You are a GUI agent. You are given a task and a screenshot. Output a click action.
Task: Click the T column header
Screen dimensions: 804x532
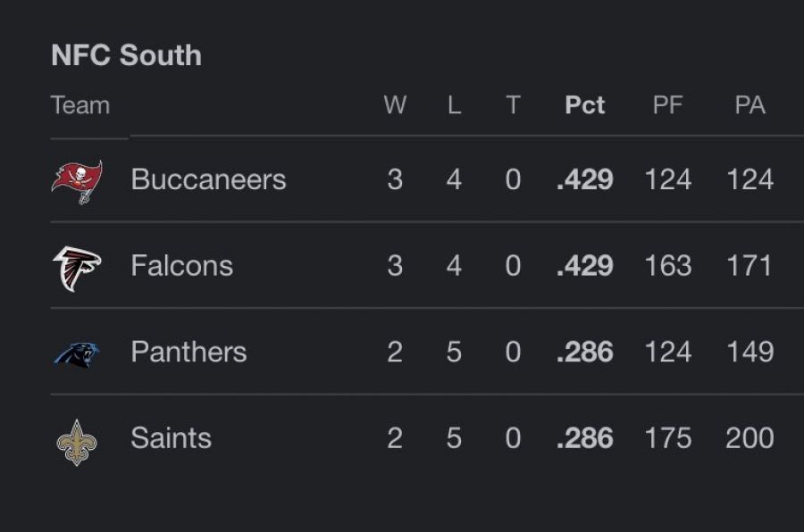point(513,105)
